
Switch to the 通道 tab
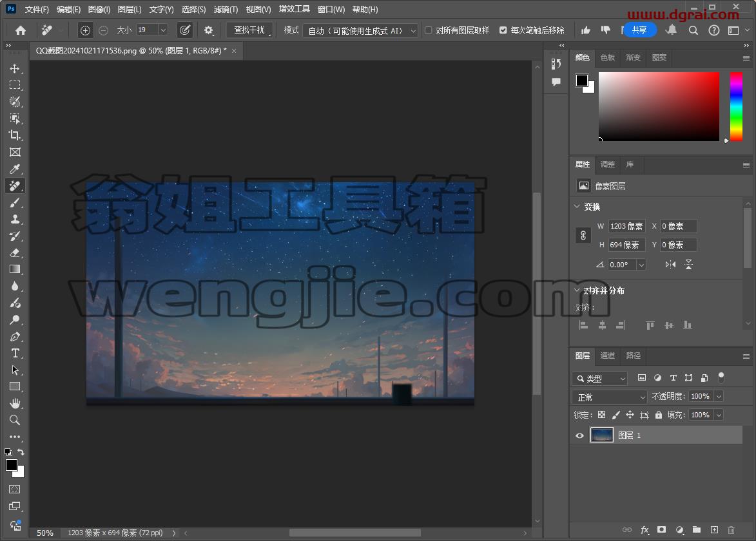coord(608,356)
